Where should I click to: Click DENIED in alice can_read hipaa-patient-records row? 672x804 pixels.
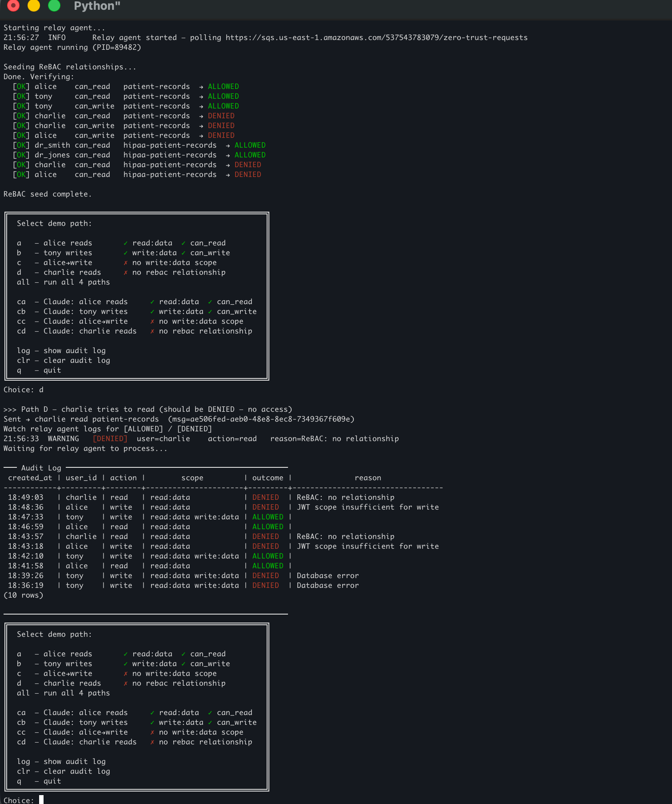tap(248, 175)
